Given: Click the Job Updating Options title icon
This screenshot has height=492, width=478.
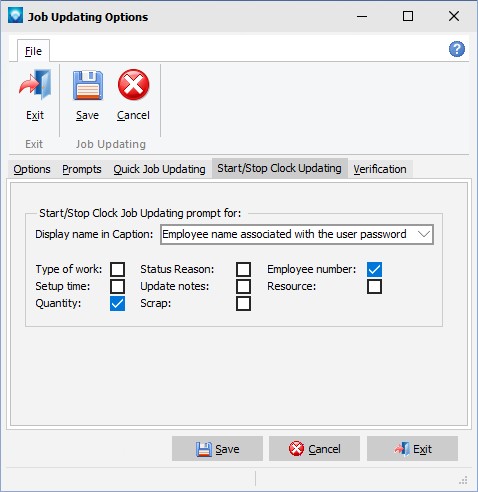Looking at the screenshot, I should pos(15,16).
